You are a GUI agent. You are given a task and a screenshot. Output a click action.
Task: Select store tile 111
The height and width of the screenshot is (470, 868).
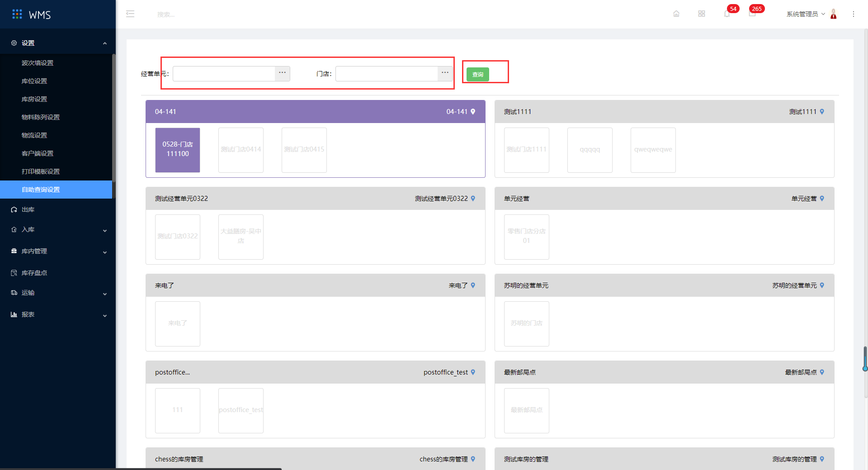click(x=178, y=410)
